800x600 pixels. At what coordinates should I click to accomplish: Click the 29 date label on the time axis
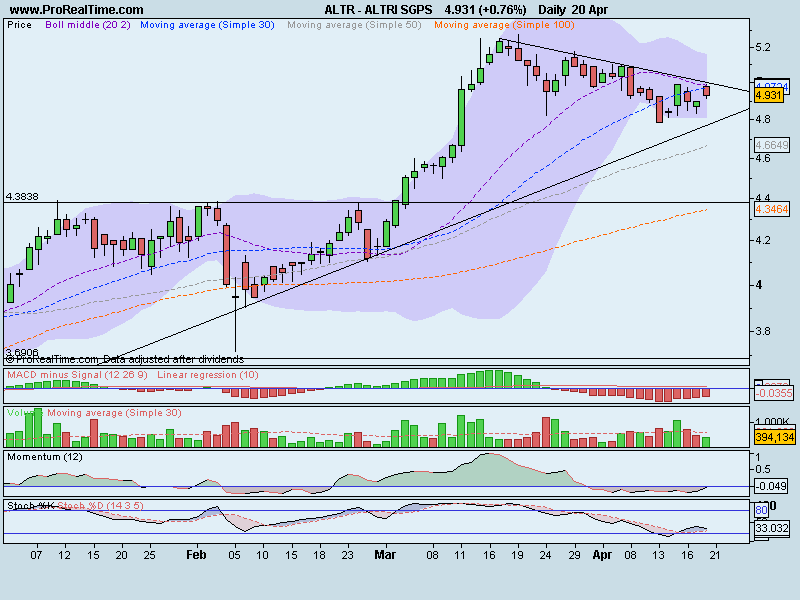click(x=574, y=555)
